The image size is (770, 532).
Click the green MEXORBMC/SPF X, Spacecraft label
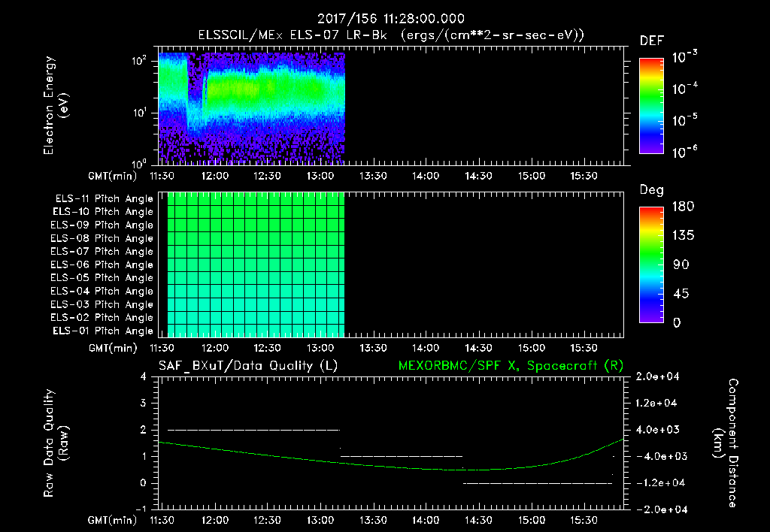coord(511,366)
